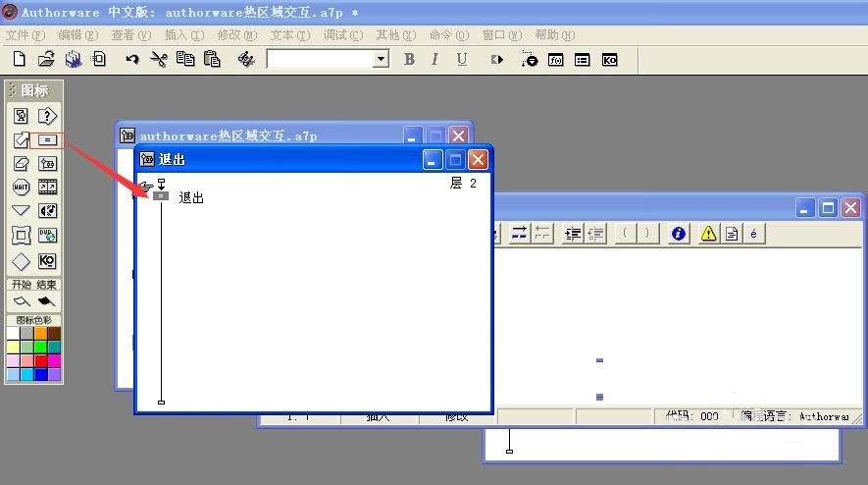The width and height of the screenshot is (868, 485).
Task: Click the comment lines button in code editor
Action: (519, 234)
